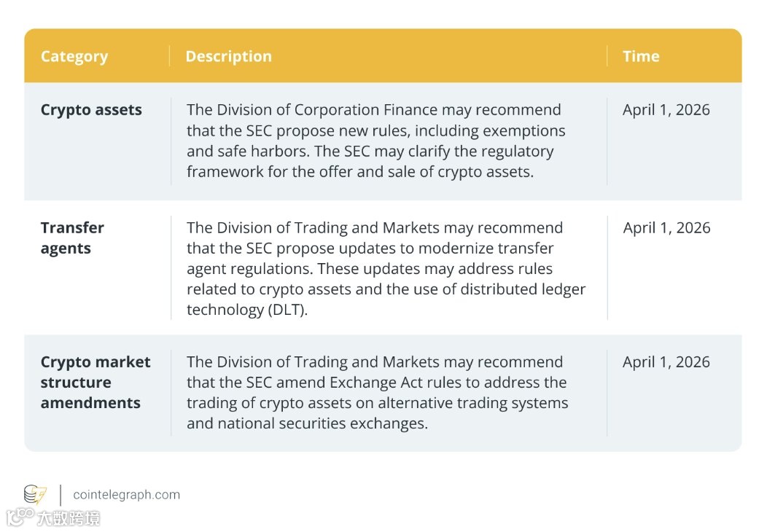Select the Transfer agents category cell
This screenshot has width=767, height=532.
pos(72,238)
